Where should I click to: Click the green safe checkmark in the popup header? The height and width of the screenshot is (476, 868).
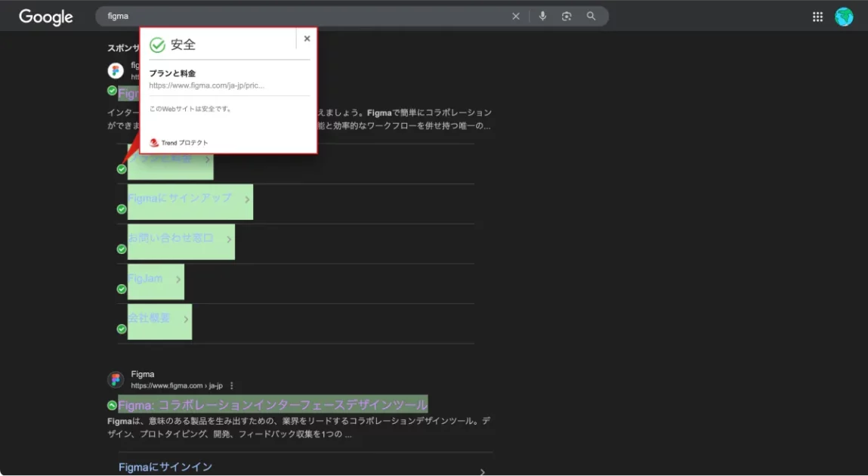pyautogui.click(x=157, y=45)
